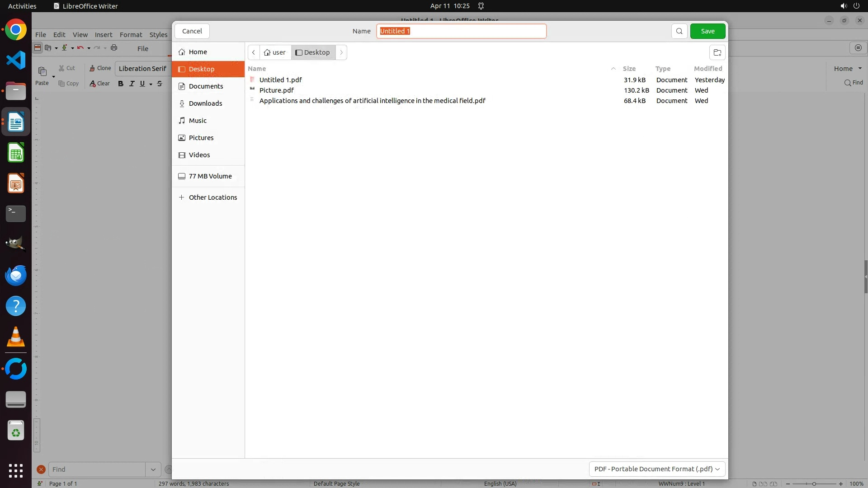Open Downloads in the sidebar

pyautogui.click(x=205, y=103)
